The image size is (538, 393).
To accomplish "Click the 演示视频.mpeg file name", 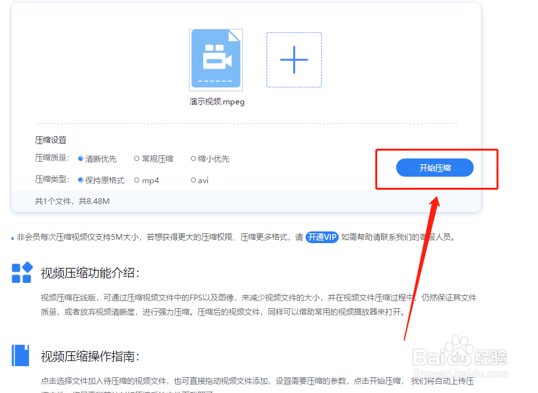I will [217, 102].
